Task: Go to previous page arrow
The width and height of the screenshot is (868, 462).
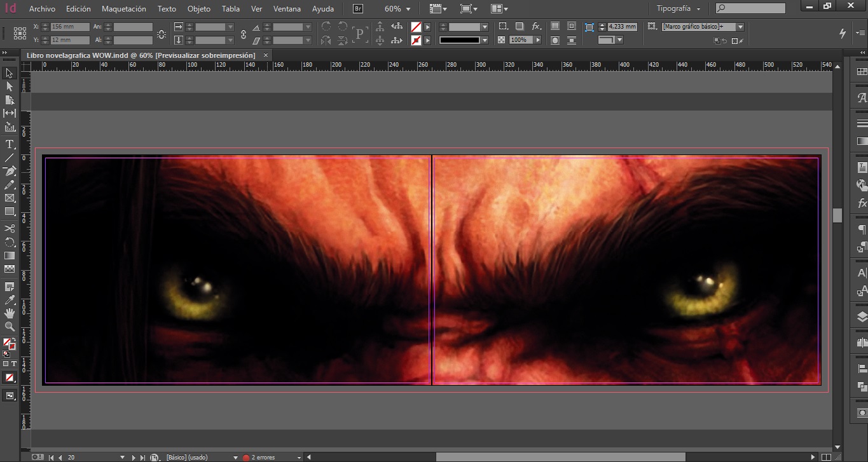Action: [x=60, y=457]
